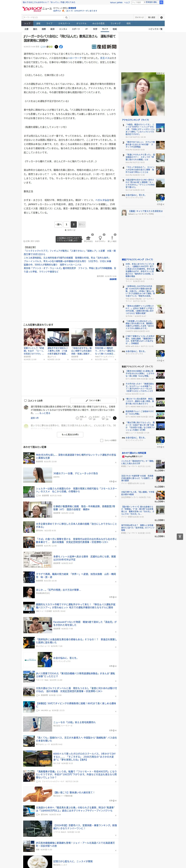
Task: Open the 外免切替→二種免許 article thumbnail
Action: click(x=106, y=337)
